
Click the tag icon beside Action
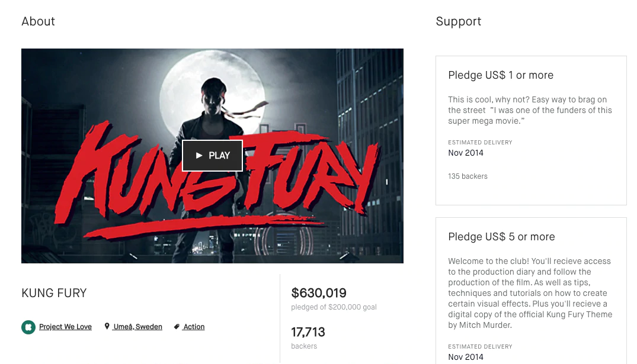pos(177,327)
